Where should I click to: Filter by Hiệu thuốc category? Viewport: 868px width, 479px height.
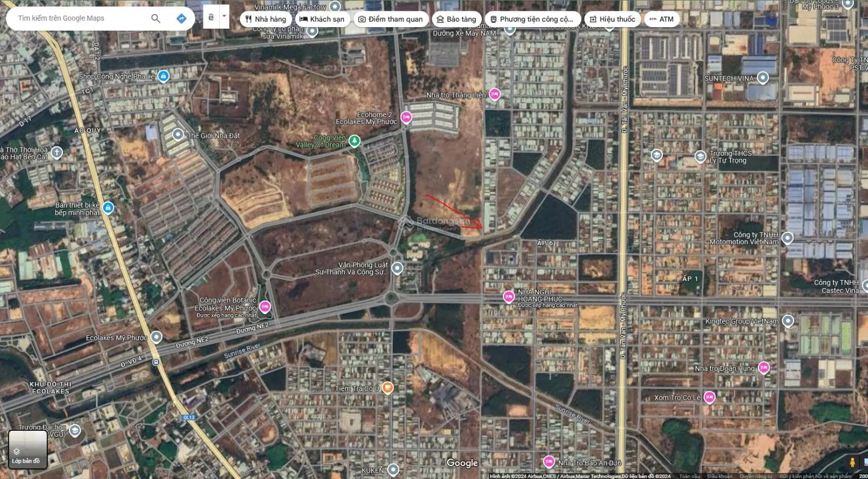click(x=612, y=19)
